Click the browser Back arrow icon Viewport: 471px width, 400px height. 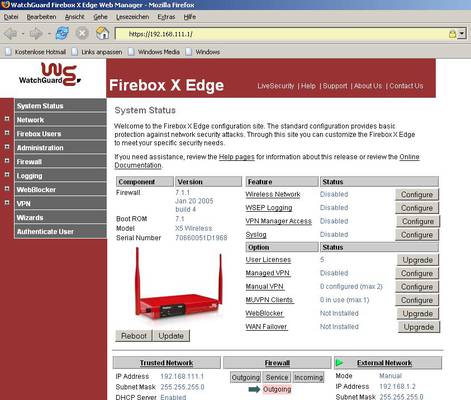(x=10, y=34)
